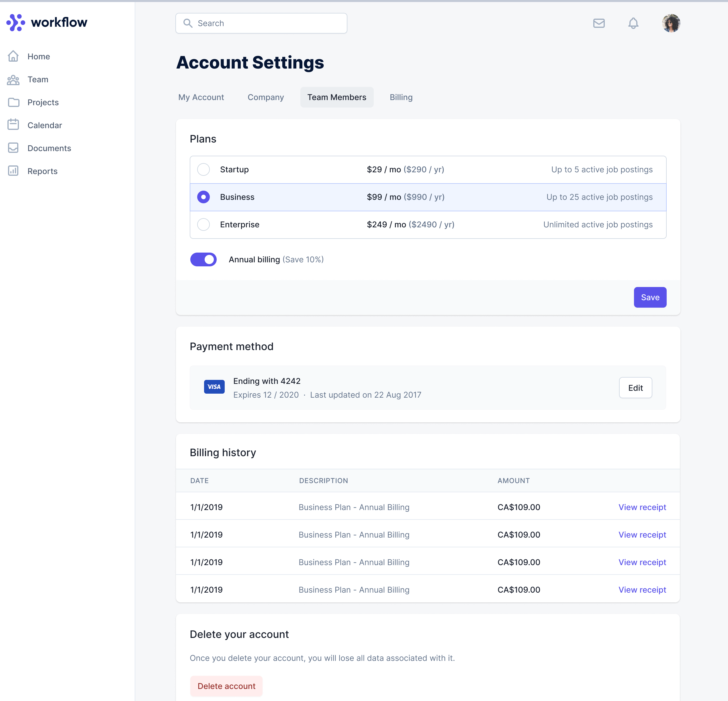Open notifications bell icon
This screenshot has width=728, height=701.
[633, 24]
